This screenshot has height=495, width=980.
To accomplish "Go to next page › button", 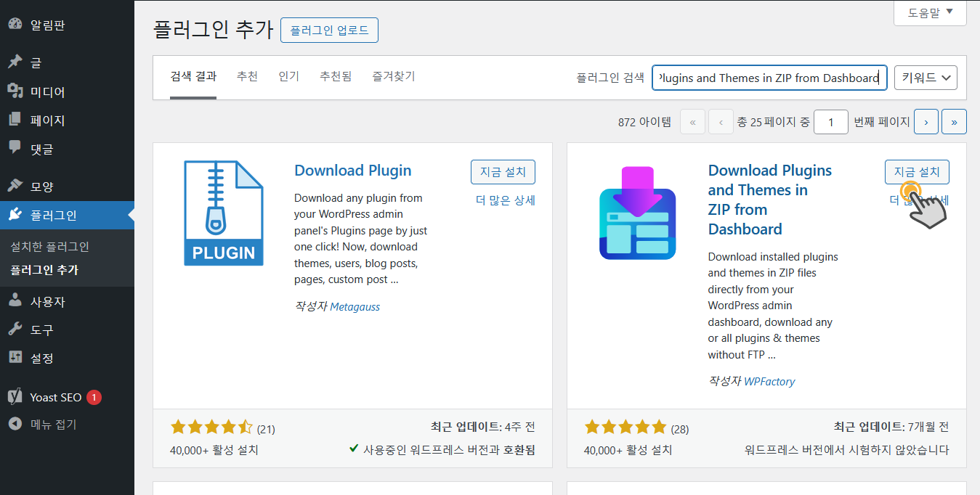I will point(926,122).
